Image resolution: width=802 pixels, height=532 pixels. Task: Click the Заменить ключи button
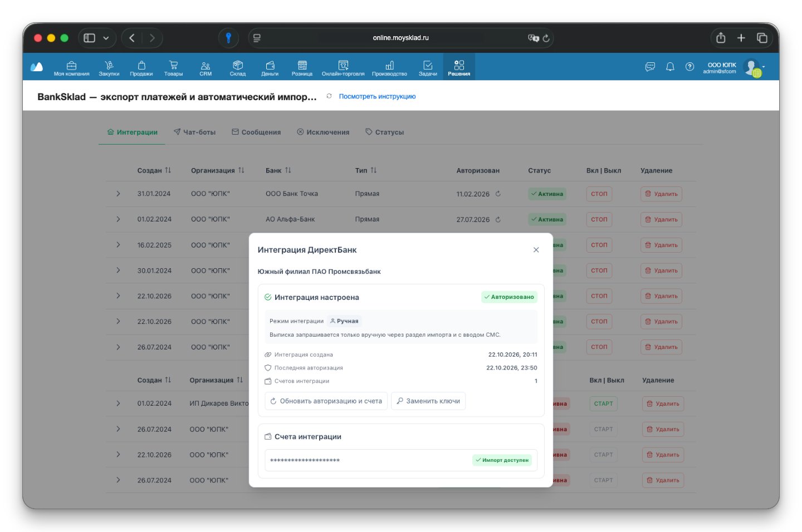pos(428,401)
